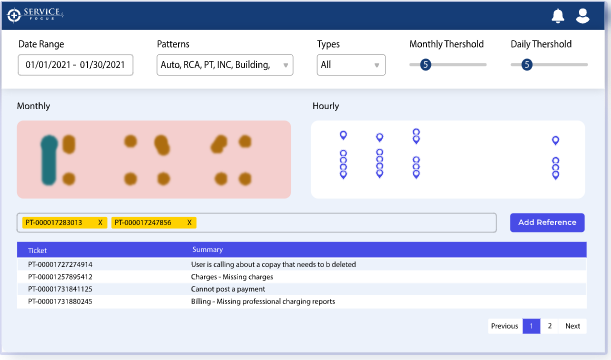Click the Monthly Threshold slider handle
611x360 pixels.
click(426, 64)
